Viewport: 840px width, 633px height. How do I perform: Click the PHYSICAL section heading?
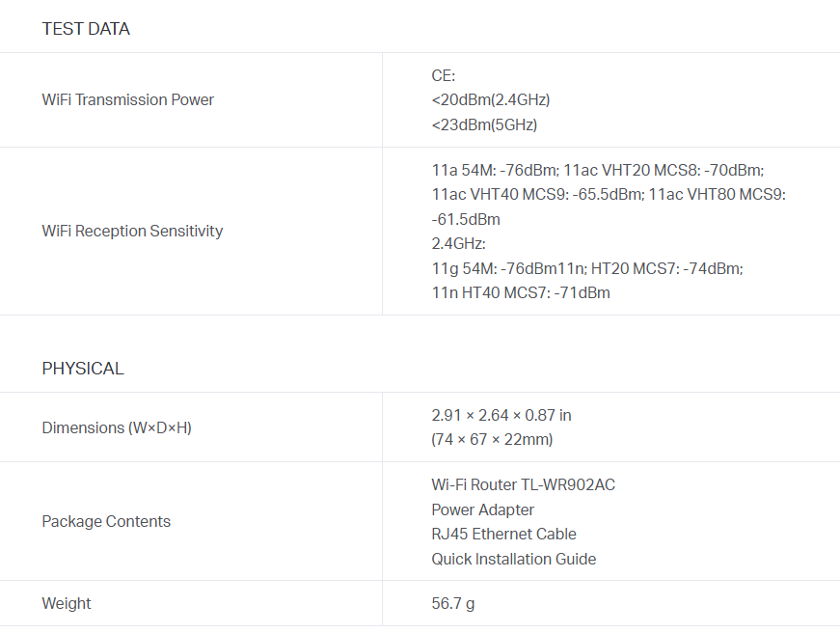tap(83, 369)
